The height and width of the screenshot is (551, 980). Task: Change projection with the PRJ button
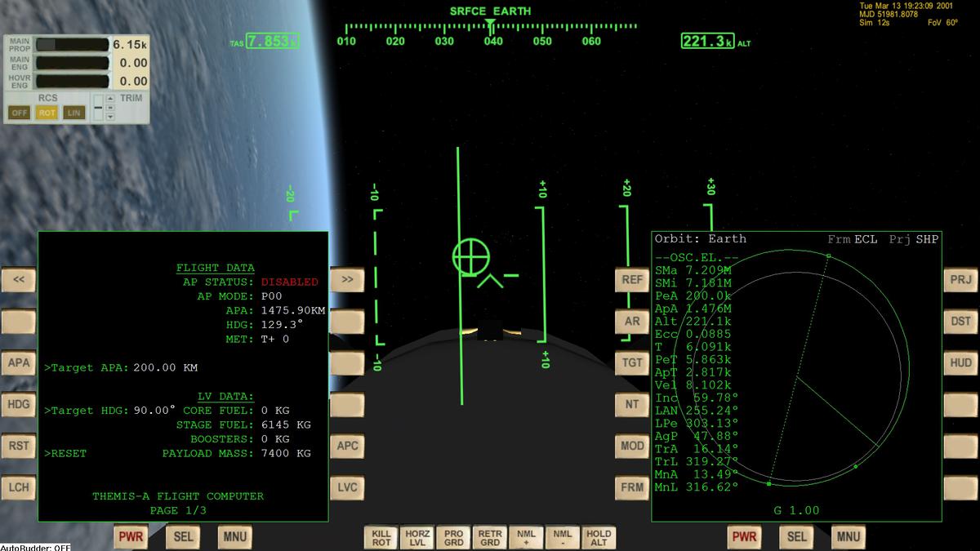click(x=960, y=279)
